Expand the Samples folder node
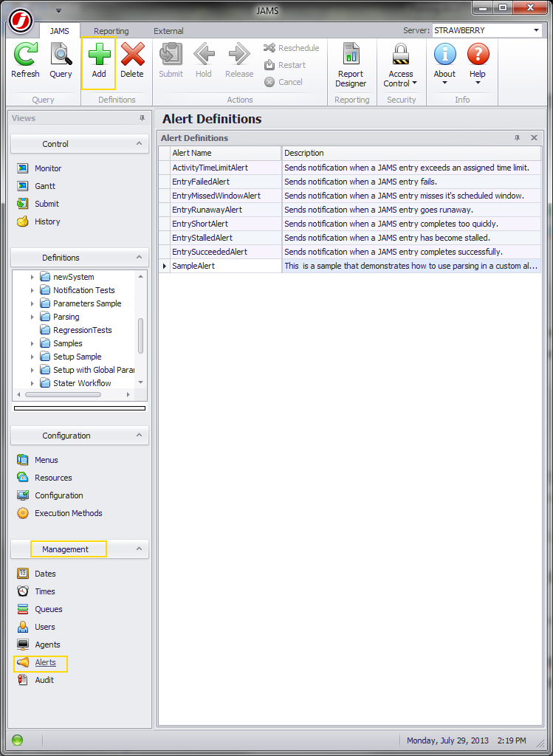Viewport: 553px width, 756px height. pos(32,343)
